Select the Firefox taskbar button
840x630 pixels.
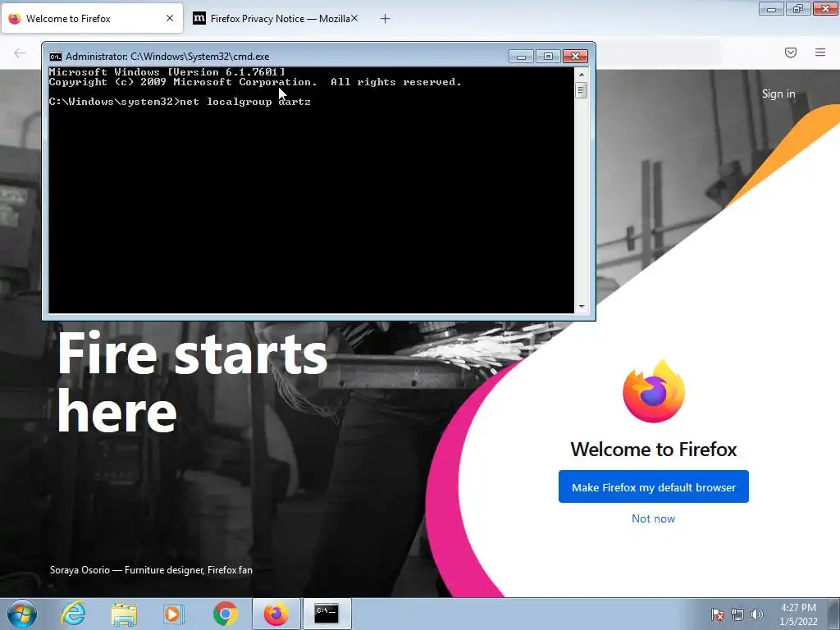pyautogui.click(x=276, y=614)
